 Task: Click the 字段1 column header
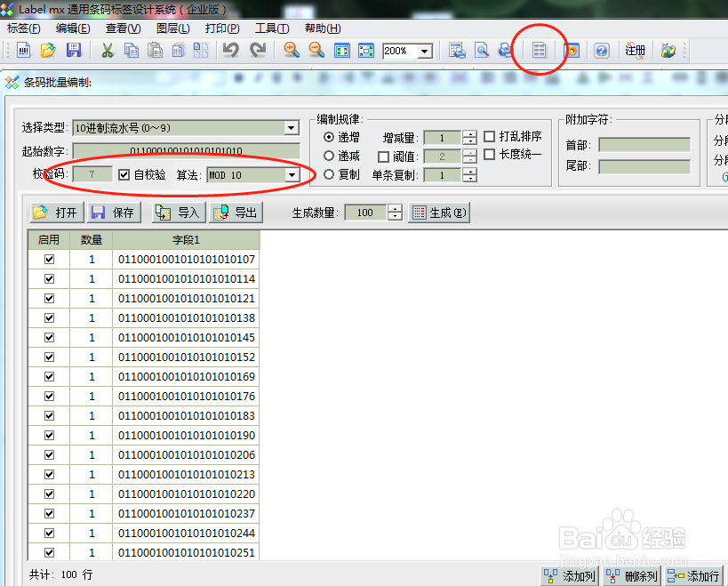pos(186,239)
